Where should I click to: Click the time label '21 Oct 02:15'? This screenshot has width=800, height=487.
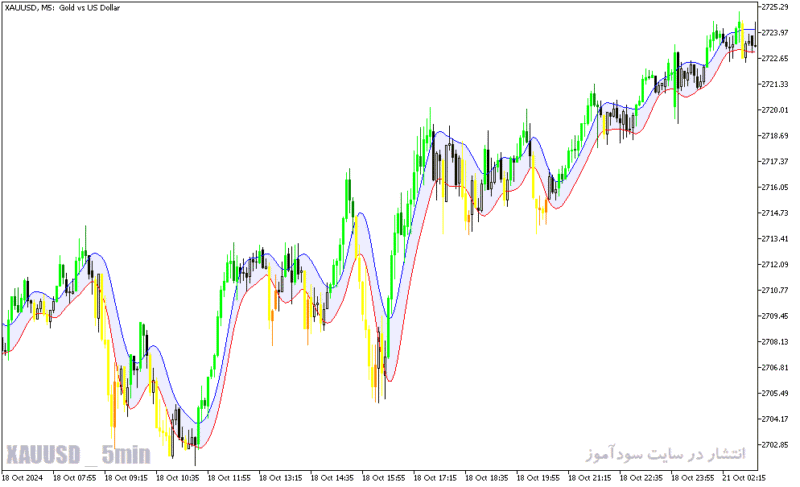(x=744, y=478)
